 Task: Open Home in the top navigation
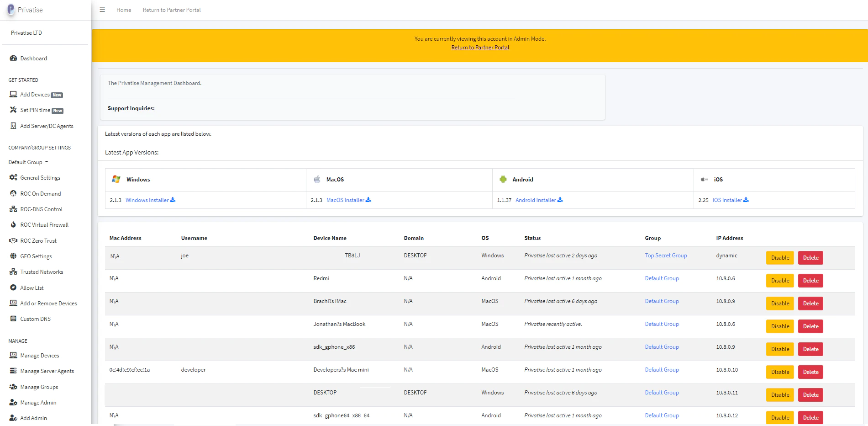[124, 10]
